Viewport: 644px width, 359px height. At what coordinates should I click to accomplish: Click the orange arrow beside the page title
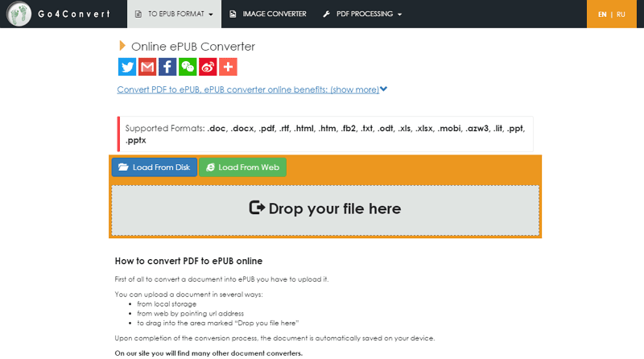tap(122, 46)
